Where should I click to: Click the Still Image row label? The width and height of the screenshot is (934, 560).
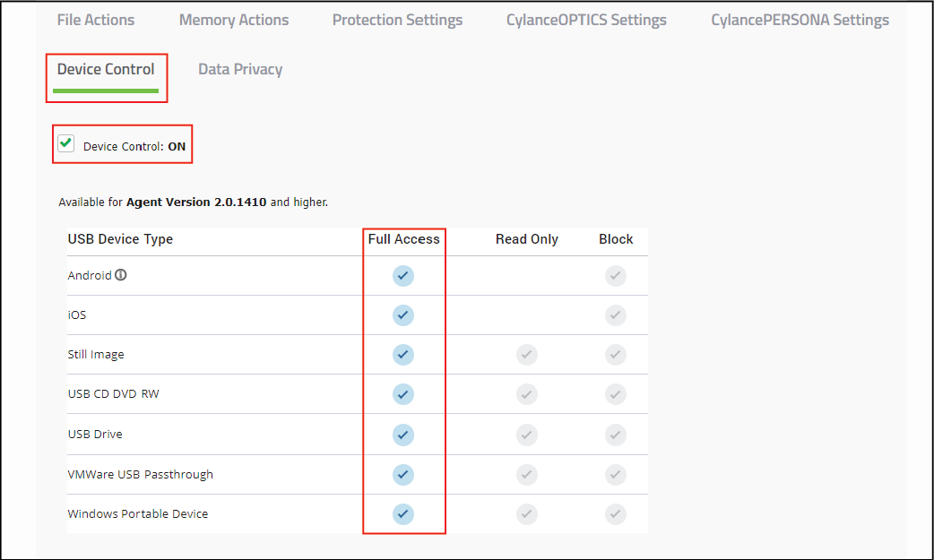click(x=96, y=355)
